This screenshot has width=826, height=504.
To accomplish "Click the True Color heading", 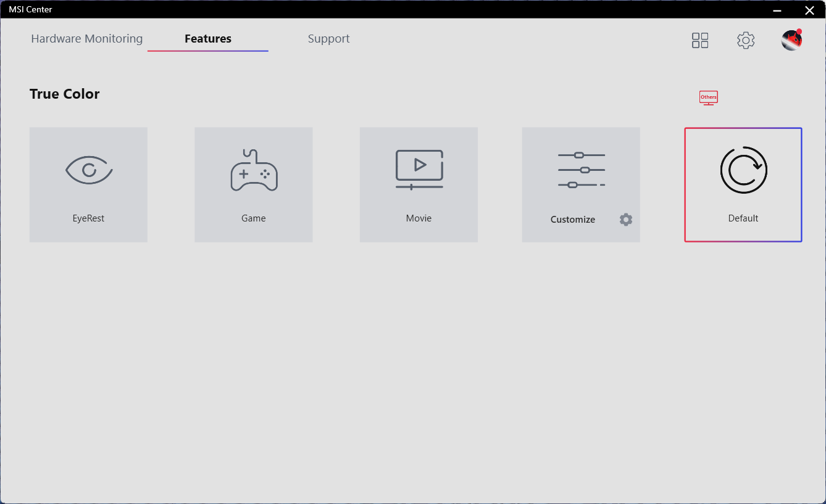I will click(x=65, y=94).
